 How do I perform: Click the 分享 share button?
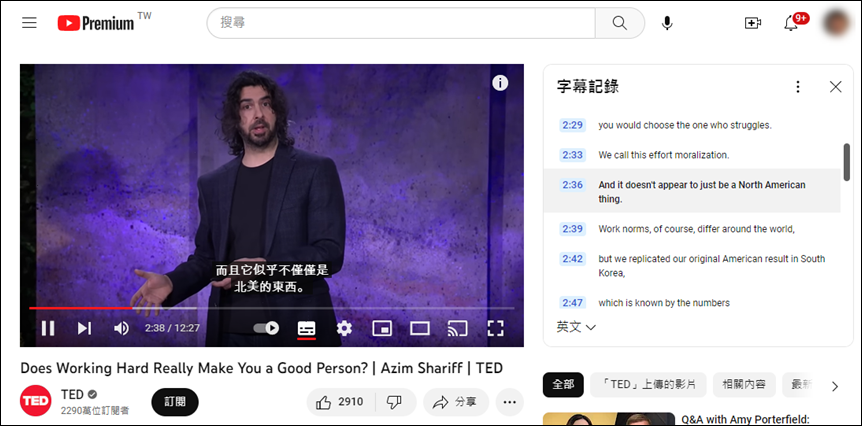tap(455, 402)
